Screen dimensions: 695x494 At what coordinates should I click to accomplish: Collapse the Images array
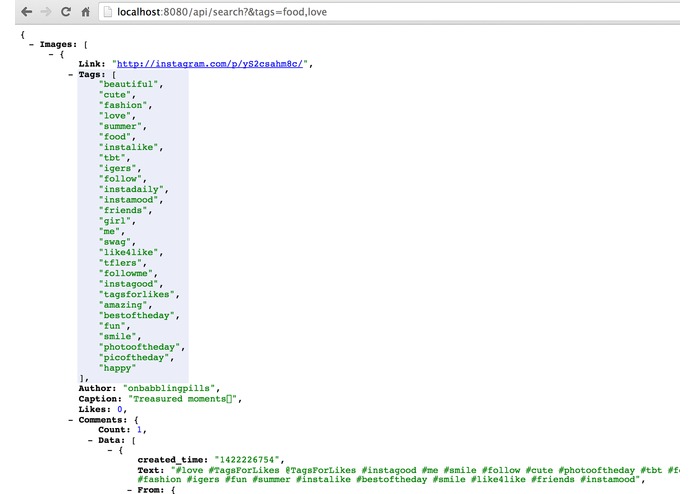tap(31, 44)
